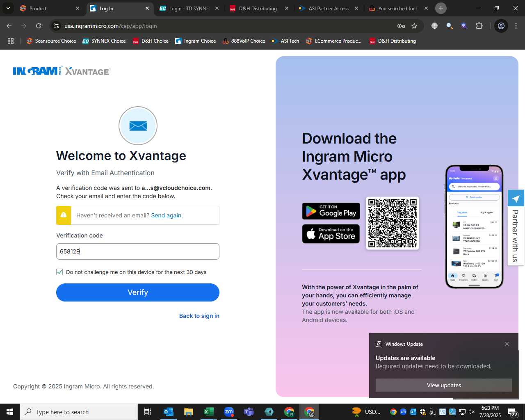Click the globe grid extension icon
Screen dimensions: 525x420
point(435,26)
